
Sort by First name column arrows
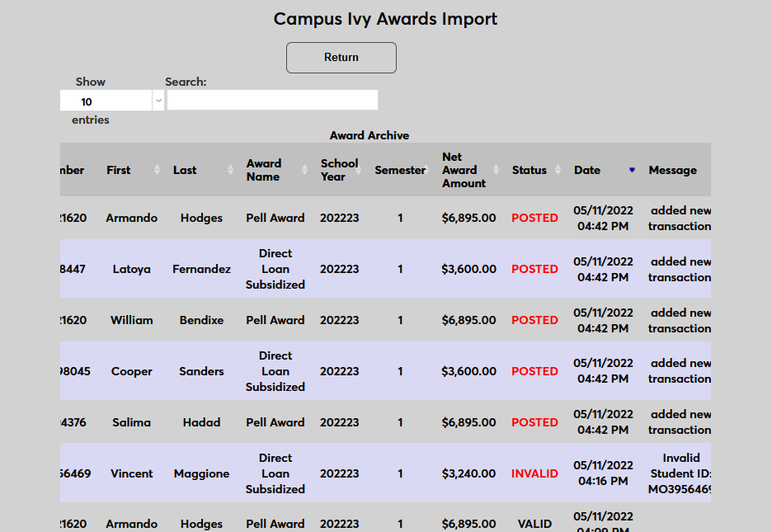[x=158, y=170]
